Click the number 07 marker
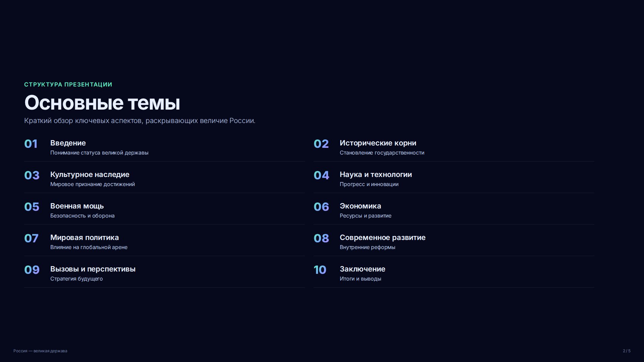 pyautogui.click(x=31, y=238)
